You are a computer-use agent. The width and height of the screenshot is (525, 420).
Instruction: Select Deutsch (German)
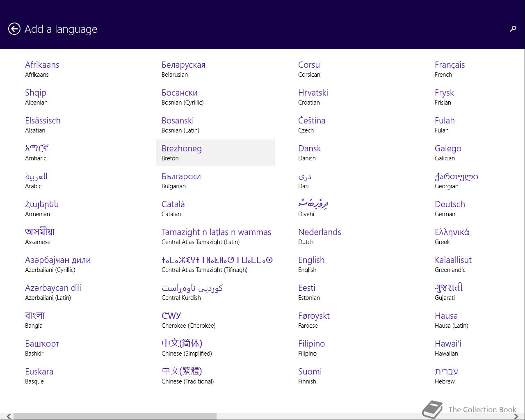[477, 208]
